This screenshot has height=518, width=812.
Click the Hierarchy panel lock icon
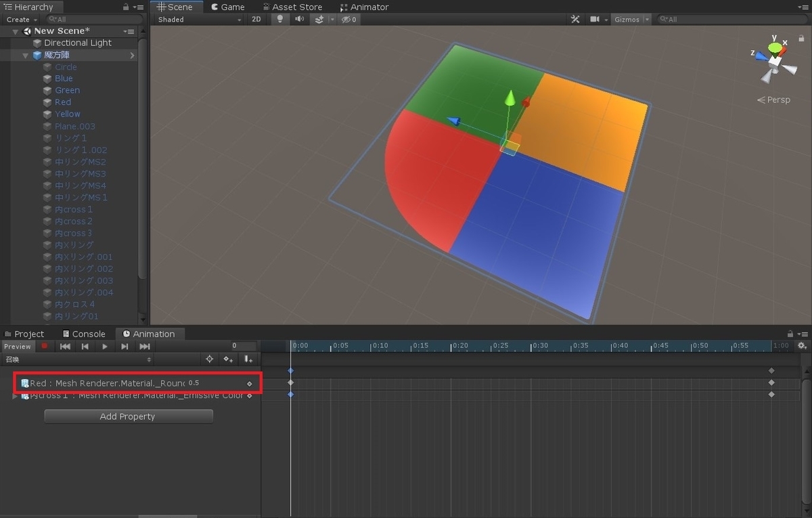click(126, 7)
